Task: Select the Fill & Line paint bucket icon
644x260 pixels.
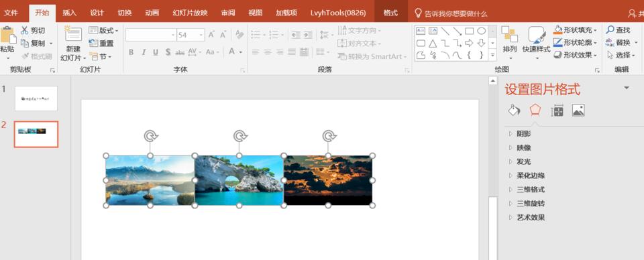Action: click(x=514, y=111)
